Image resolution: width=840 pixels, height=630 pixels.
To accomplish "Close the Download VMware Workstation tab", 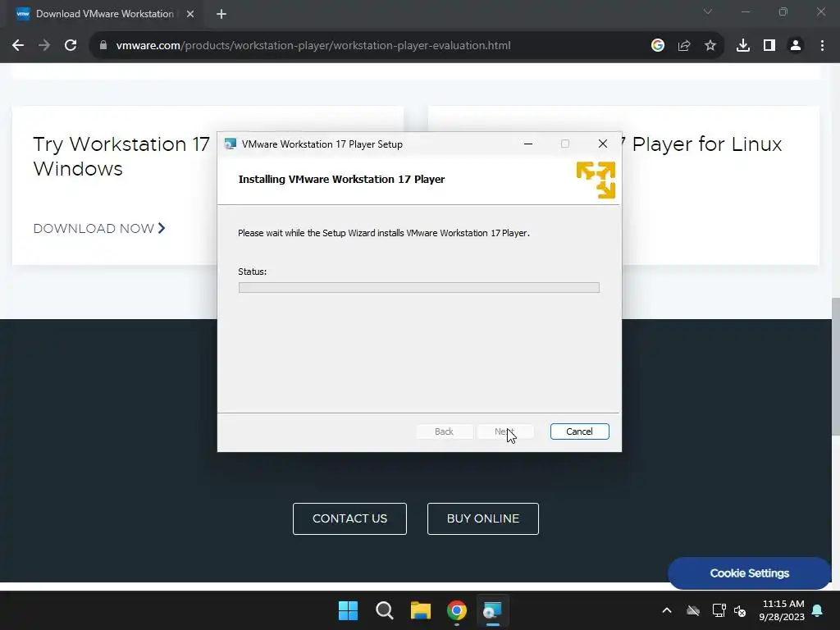I will (190, 14).
